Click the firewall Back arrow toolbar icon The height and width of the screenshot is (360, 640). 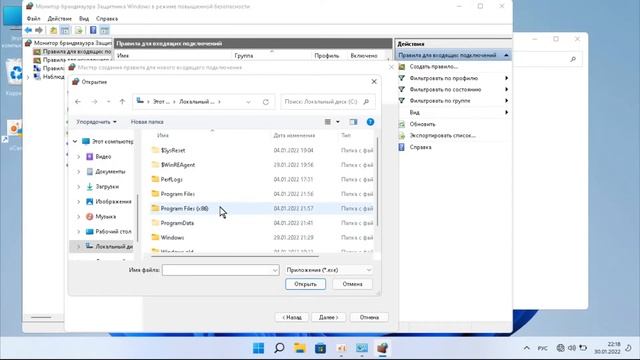pyautogui.click(x=28, y=30)
